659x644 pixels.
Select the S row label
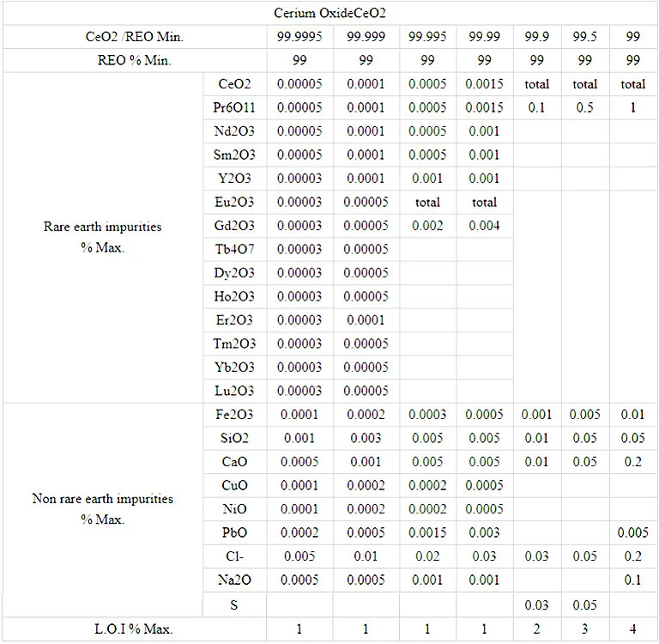point(234,605)
